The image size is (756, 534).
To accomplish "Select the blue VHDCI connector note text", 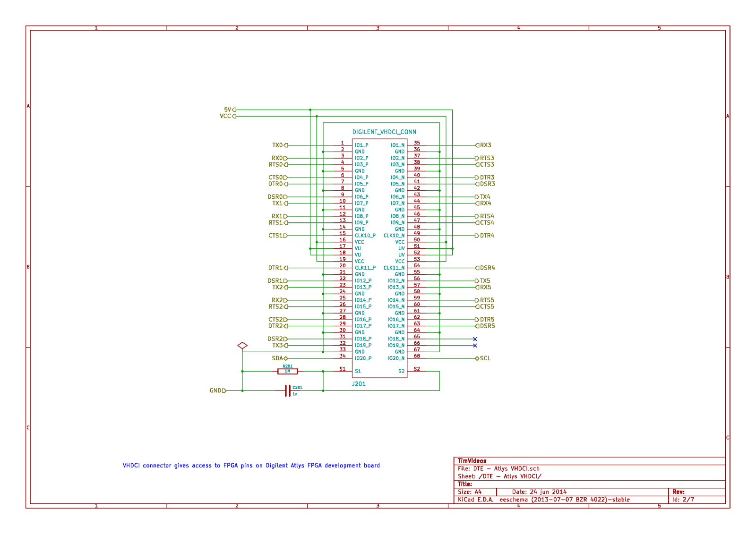I will pos(251,466).
